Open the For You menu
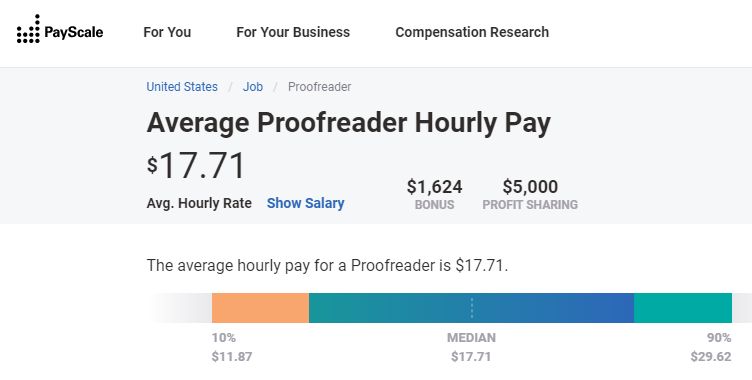 click(167, 32)
